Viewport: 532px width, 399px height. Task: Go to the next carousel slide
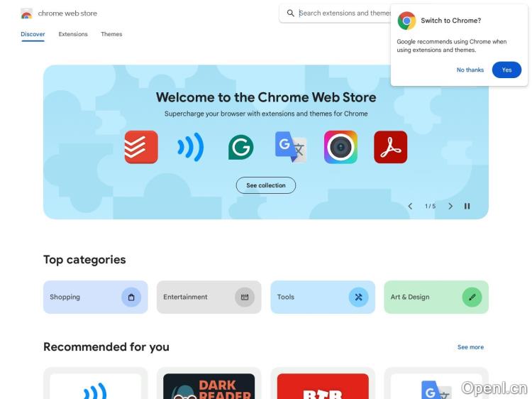coord(450,206)
